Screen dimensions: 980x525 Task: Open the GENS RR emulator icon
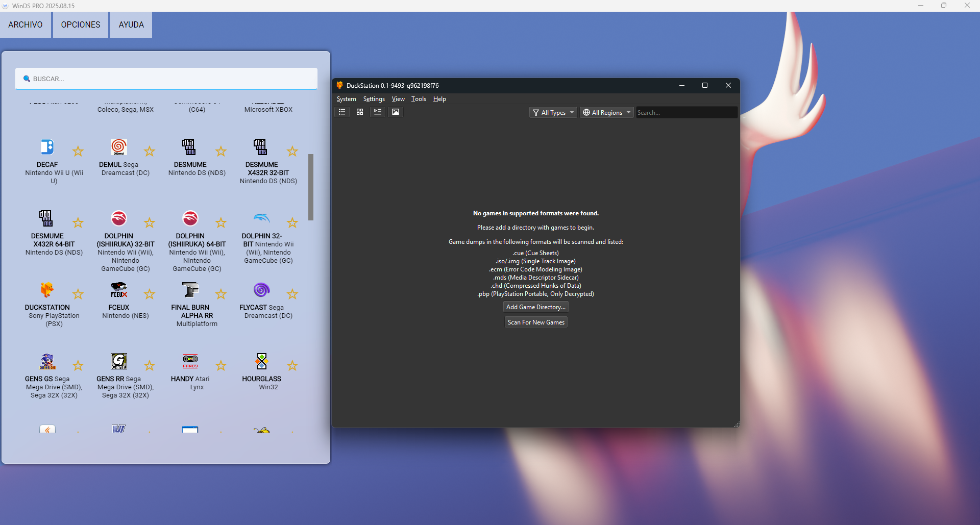coord(118,361)
